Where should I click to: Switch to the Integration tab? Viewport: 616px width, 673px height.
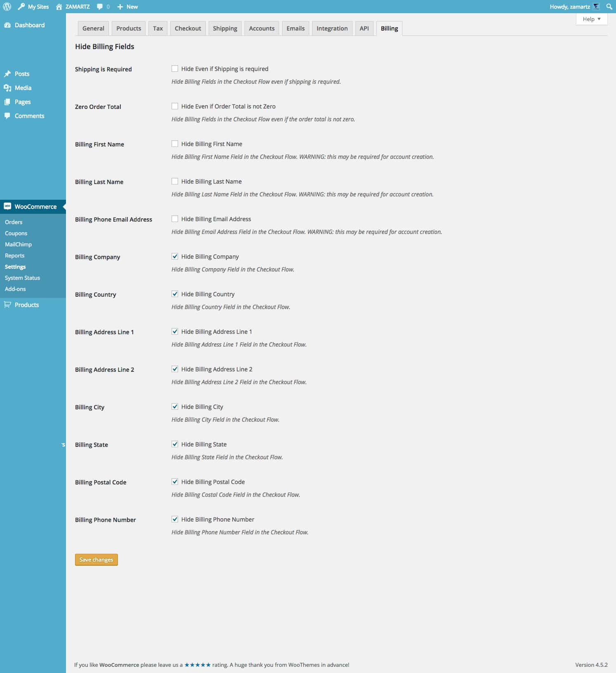332,28
